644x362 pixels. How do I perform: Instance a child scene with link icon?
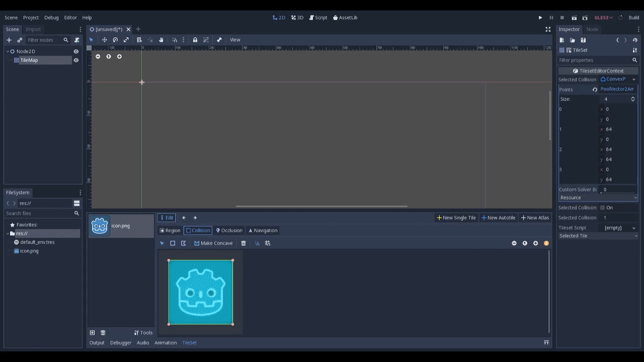tap(20, 40)
